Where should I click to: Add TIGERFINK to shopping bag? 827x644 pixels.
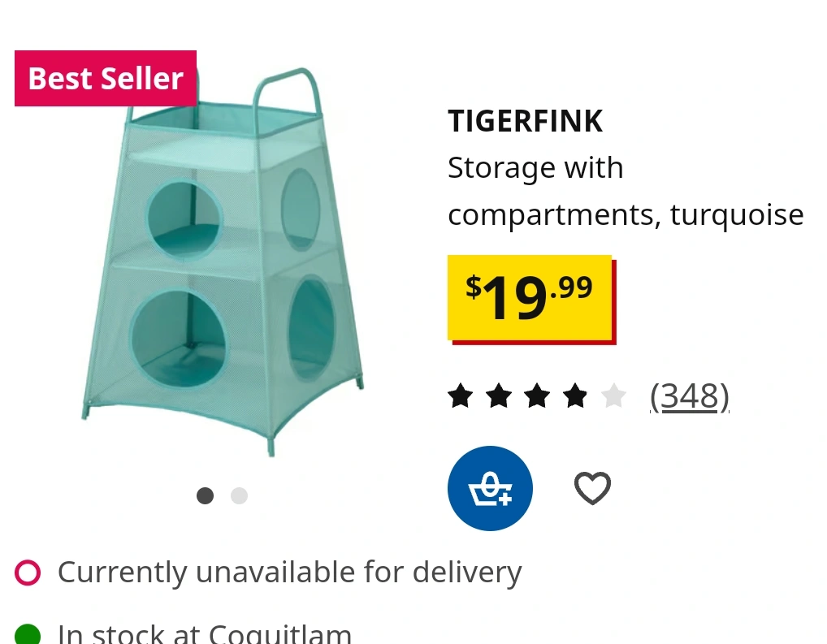coord(490,488)
